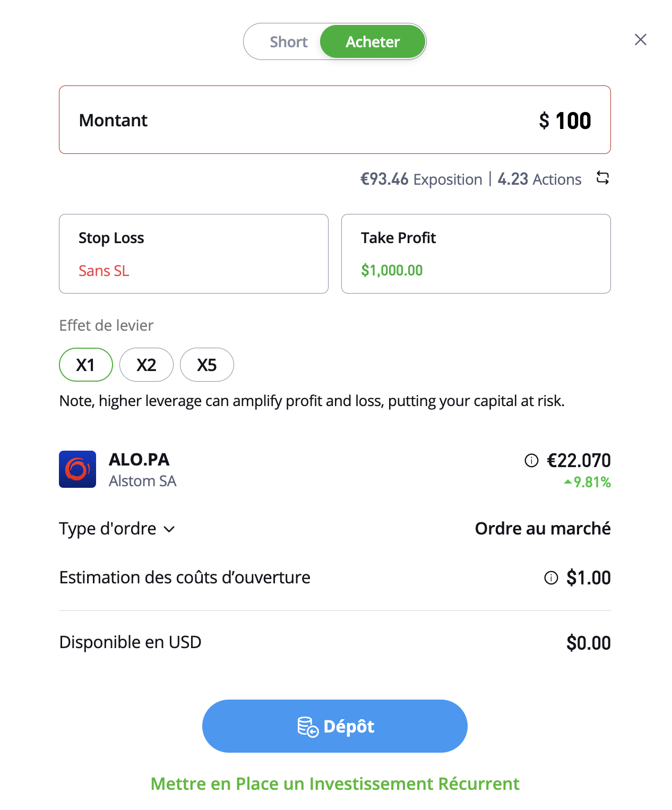Click inside the Montant amount field
This screenshot has width=672, height=810.
point(335,120)
